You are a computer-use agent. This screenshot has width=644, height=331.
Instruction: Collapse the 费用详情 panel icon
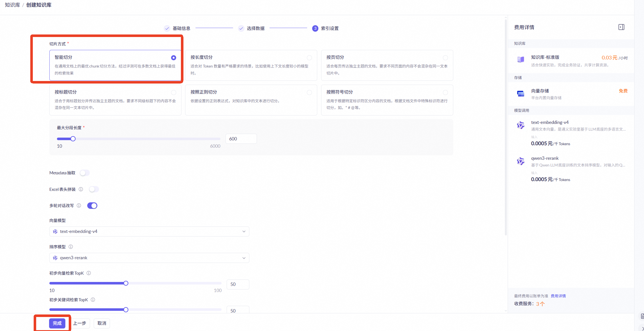click(621, 27)
